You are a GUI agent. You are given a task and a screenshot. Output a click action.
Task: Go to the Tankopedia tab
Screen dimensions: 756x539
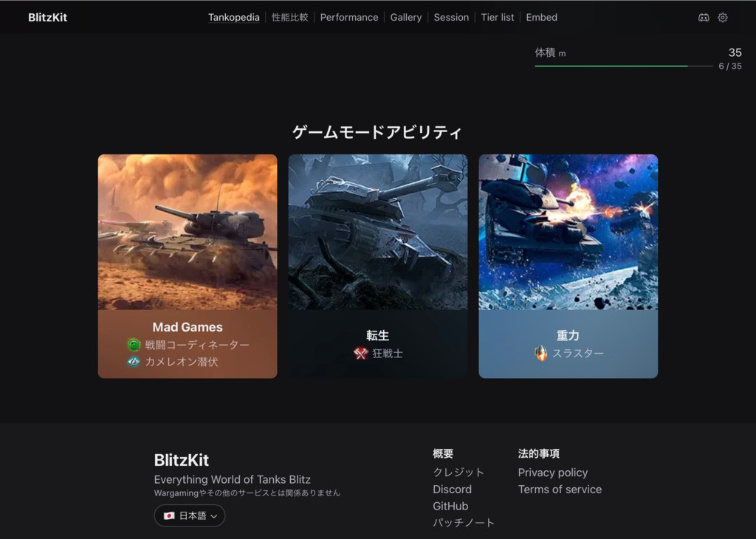click(x=234, y=18)
